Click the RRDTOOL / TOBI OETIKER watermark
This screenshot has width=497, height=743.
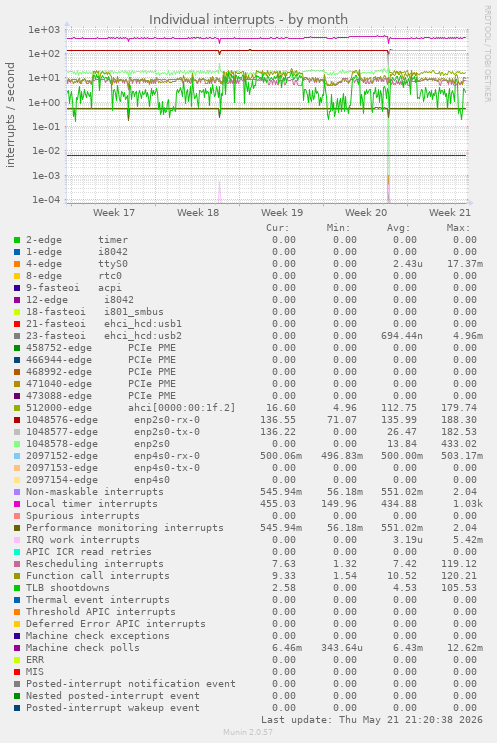coord(488,54)
